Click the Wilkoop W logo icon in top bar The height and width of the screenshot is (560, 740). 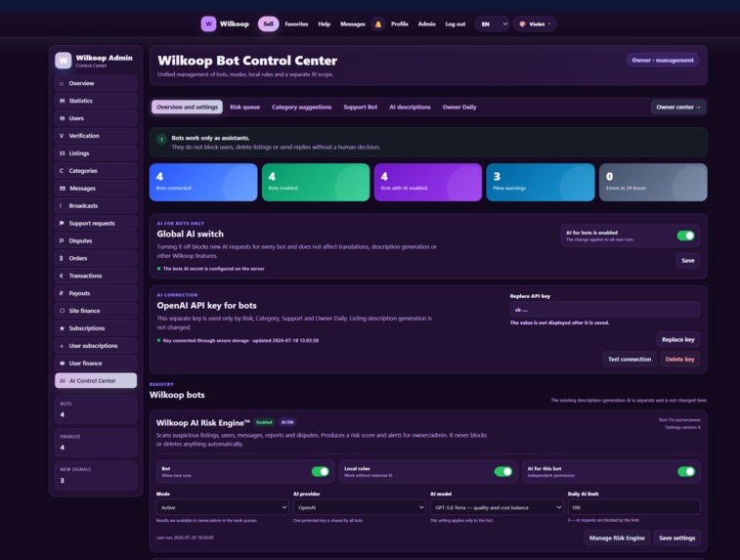pyautogui.click(x=208, y=23)
